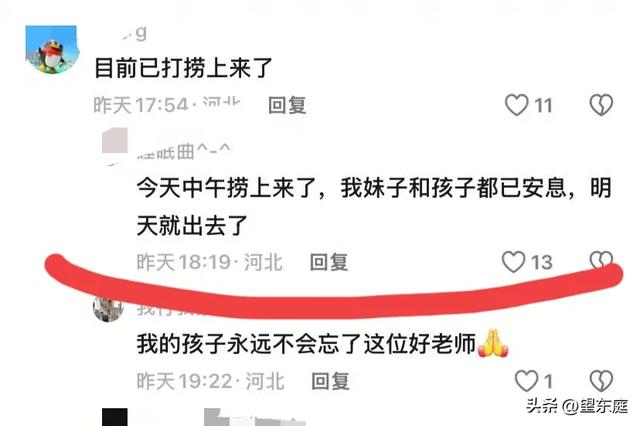This screenshot has height=426, width=640.
Task: Open the username ending in 'g'
Action: coord(135,34)
